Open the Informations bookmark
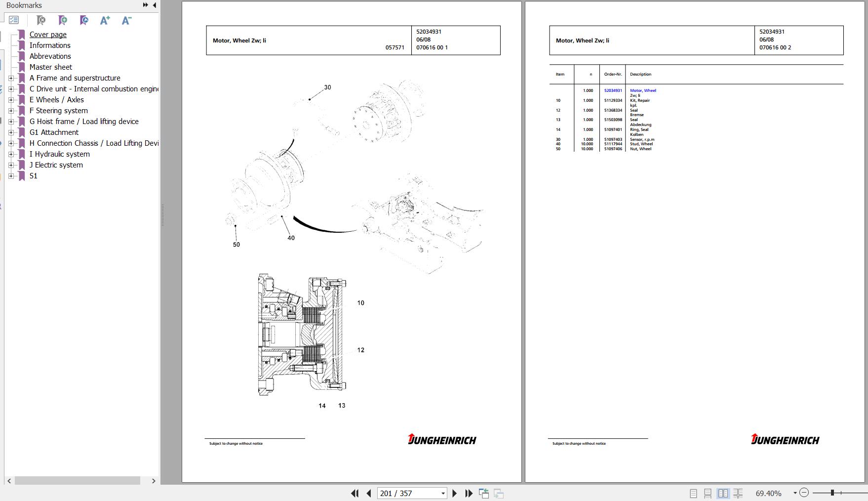Viewport: 868px width, 501px height. tap(50, 45)
